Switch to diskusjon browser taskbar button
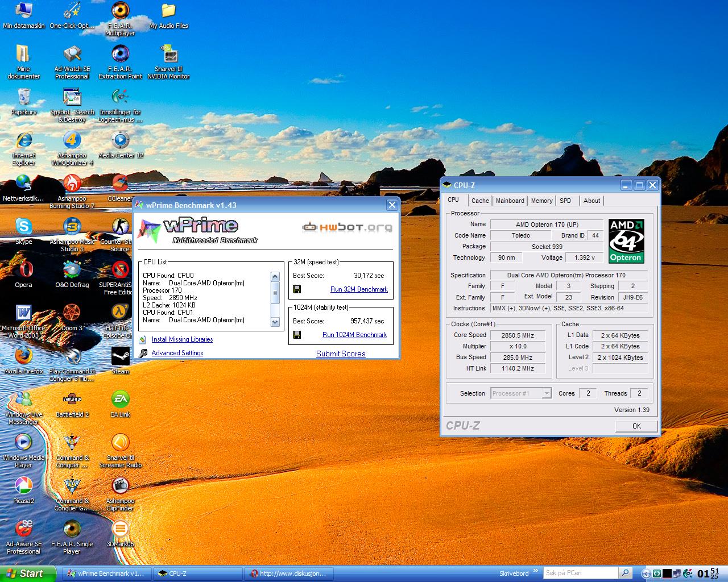 (x=289, y=573)
